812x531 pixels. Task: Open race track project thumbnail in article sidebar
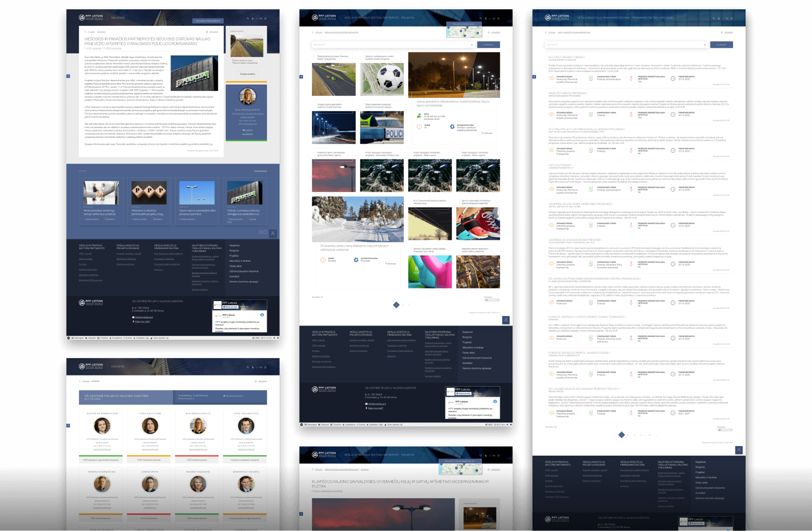point(247,46)
